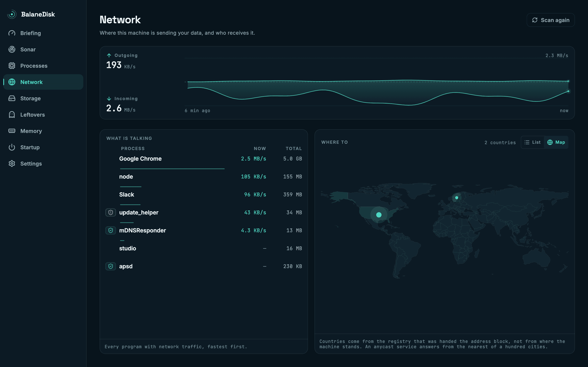Open Storage drive icon in sidebar

12,98
